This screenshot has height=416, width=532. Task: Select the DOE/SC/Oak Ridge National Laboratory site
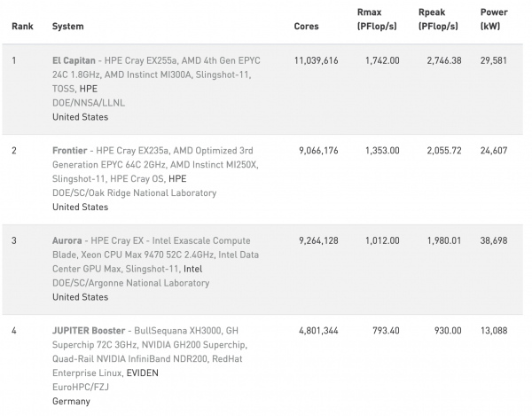tap(135, 193)
